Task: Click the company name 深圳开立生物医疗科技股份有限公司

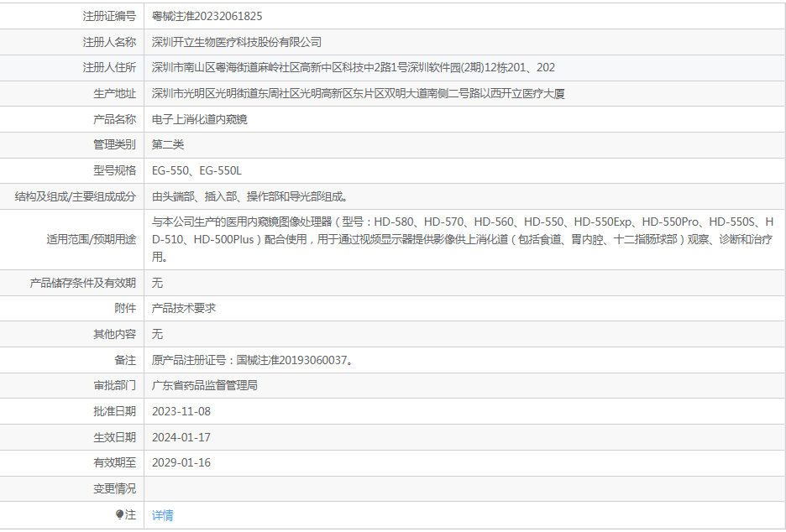Action: [x=237, y=42]
